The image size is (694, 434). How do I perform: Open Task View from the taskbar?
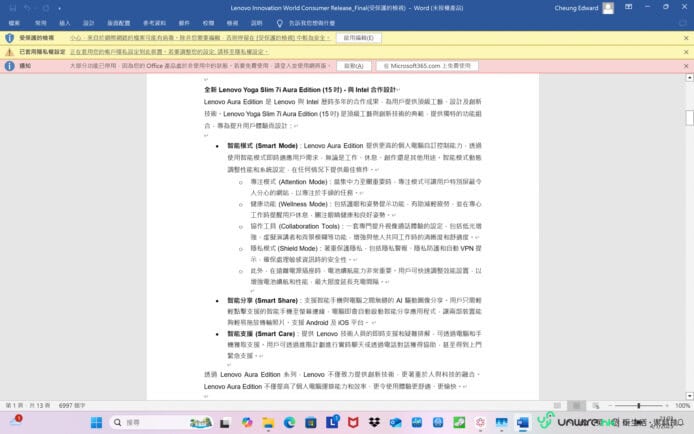coord(225,423)
